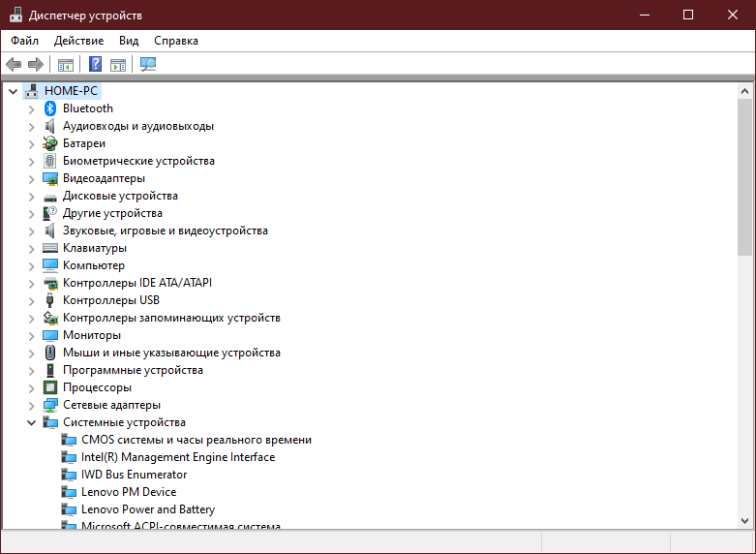Click the Аудиовходы и аудиовыходы speaker icon
Image resolution: width=756 pixels, height=554 pixels.
pos(50,126)
